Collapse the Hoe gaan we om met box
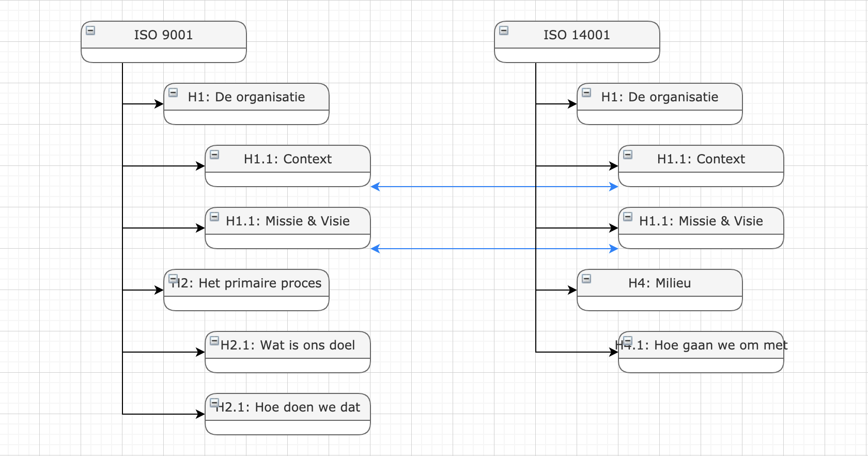The height and width of the screenshot is (456, 868). [x=628, y=341]
